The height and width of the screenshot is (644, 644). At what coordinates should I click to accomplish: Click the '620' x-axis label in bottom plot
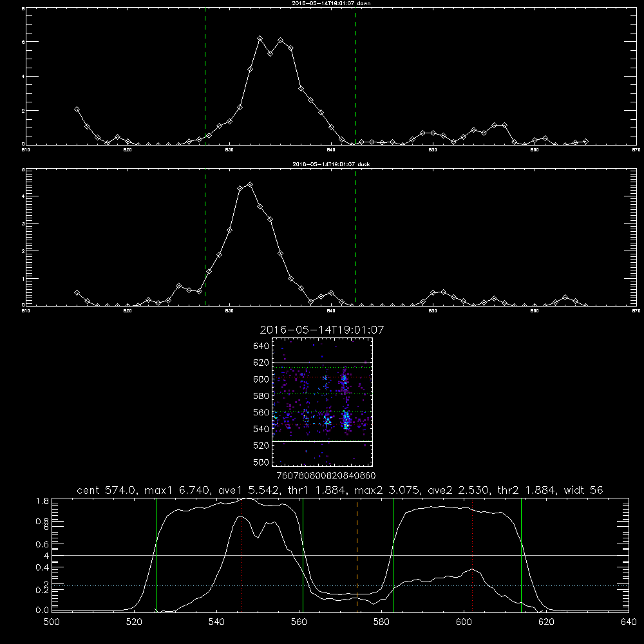[546, 622]
